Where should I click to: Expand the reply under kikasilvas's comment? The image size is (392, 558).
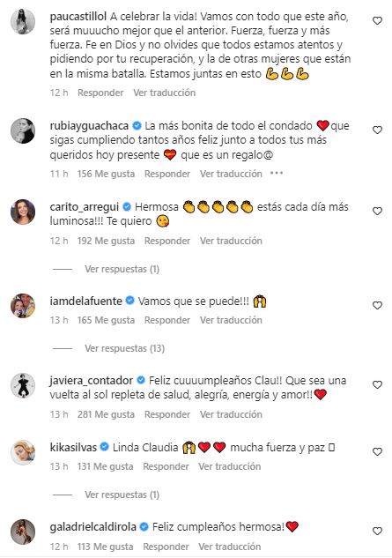pyautogui.click(x=122, y=495)
